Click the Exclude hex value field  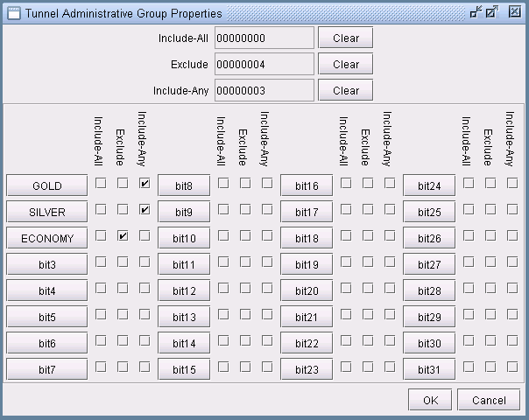coord(264,64)
